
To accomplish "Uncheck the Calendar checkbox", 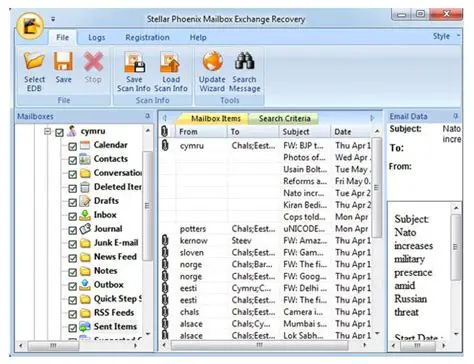I will [72, 146].
